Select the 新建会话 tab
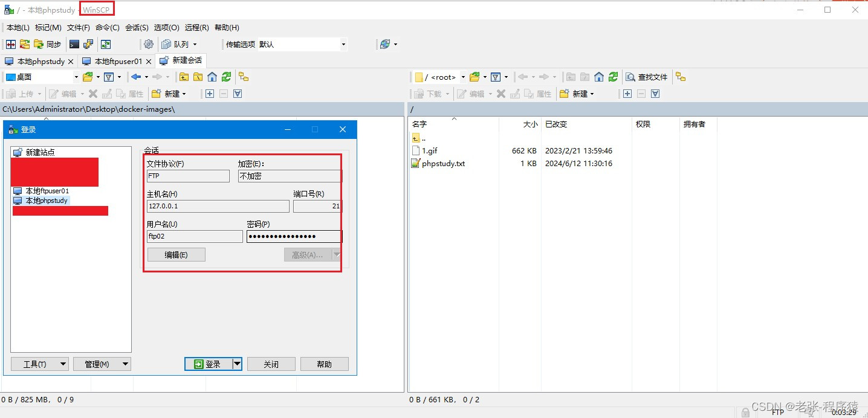The image size is (868, 418). [x=181, y=60]
